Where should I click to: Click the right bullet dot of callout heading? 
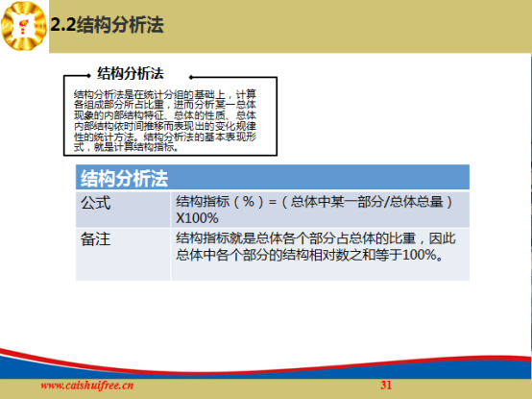pos(191,78)
